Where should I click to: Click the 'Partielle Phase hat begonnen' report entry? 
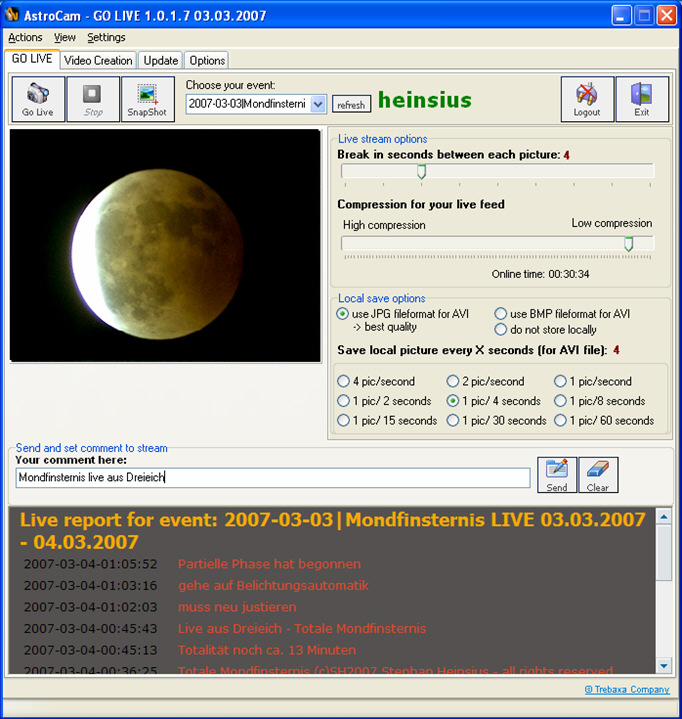point(269,564)
